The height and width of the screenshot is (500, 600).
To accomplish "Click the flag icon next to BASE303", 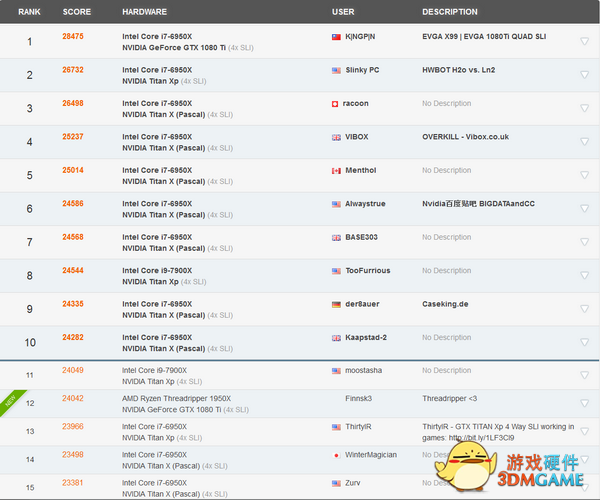I will coord(336,238).
